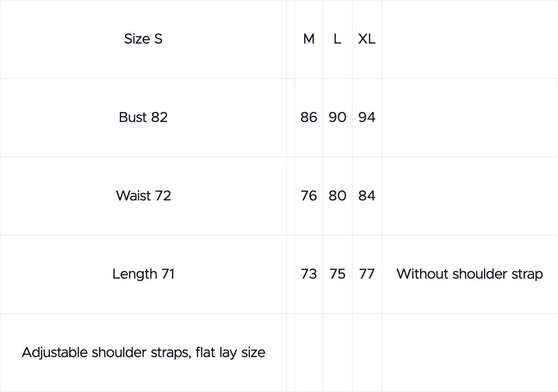Select the L size column header
The height and width of the screenshot is (392, 558).
tap(337, 39)
